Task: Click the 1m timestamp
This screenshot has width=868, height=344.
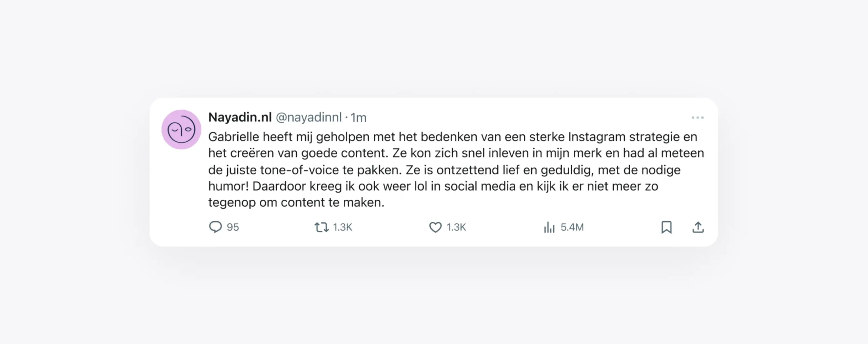Action: click(x=358, y=118)
